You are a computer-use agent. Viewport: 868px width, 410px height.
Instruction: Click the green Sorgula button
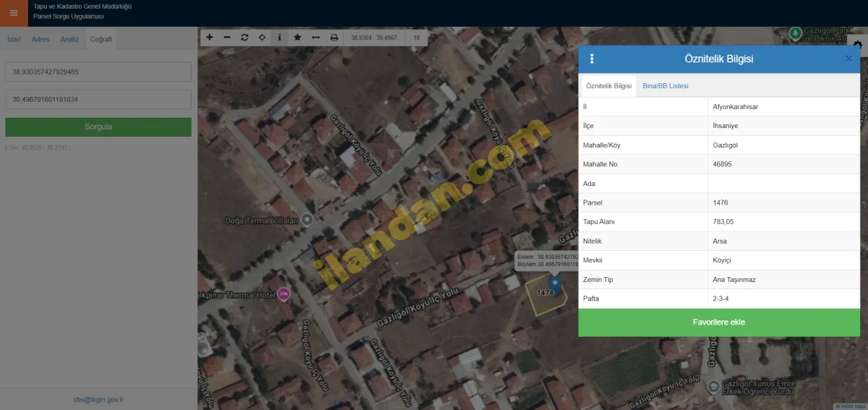click(x=98, y=127)
